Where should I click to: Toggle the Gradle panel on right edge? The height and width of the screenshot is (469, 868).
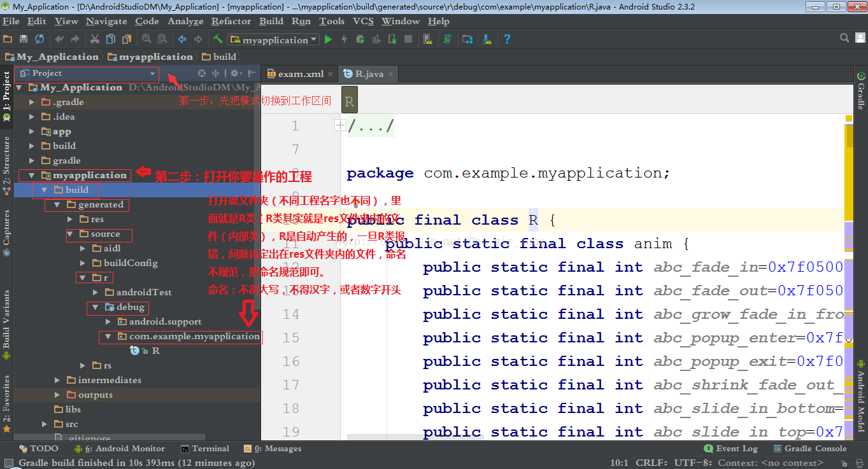coord(861,90)
